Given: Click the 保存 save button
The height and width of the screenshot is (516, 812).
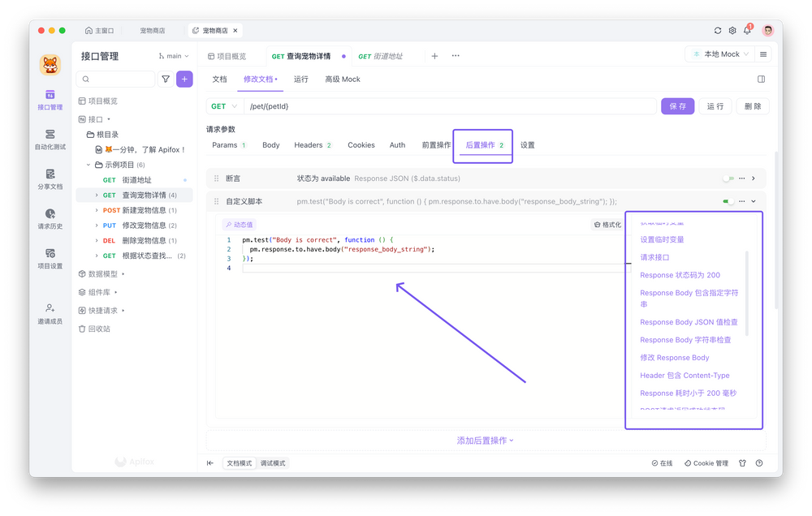Looking at the screenshot, I should pyautogui.click(x=678, y=106).
